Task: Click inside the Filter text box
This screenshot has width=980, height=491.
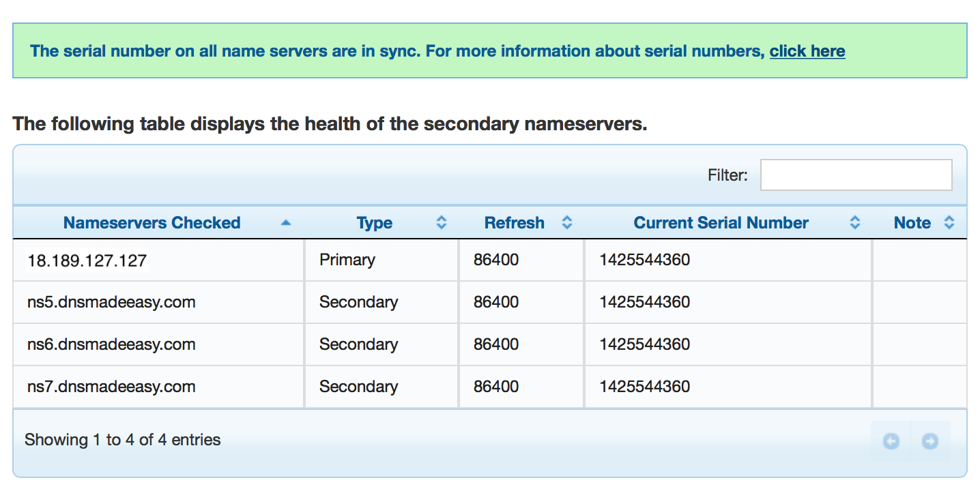Action: click(856, 175)
